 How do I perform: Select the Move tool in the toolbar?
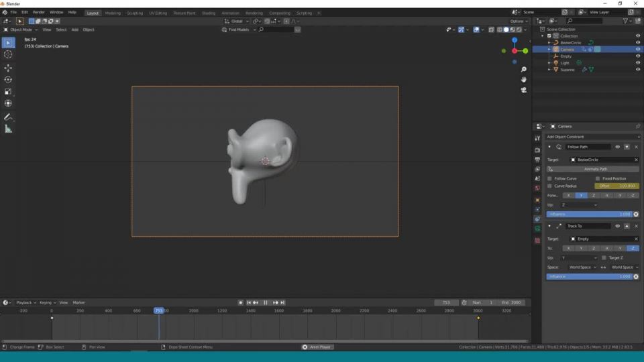(8, 68)
